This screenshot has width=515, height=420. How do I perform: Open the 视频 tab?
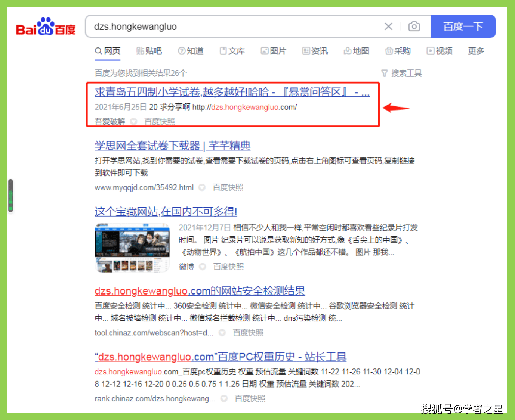tap(440, 51)
